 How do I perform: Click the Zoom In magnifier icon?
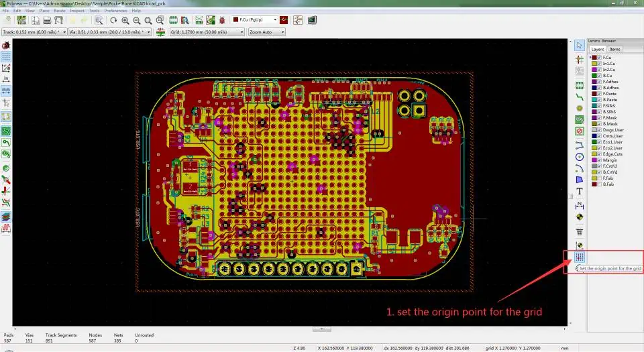(x=126, y=21)
